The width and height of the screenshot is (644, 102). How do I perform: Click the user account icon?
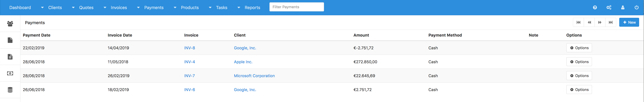pyautogui.click(x=623, y=7)
